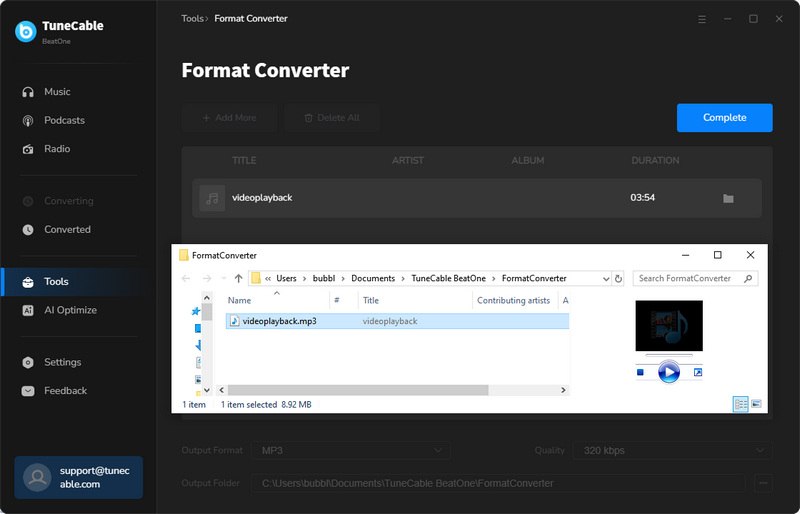Click Users in the Explorer address bar
800x514 pixels.
(286, 279)
